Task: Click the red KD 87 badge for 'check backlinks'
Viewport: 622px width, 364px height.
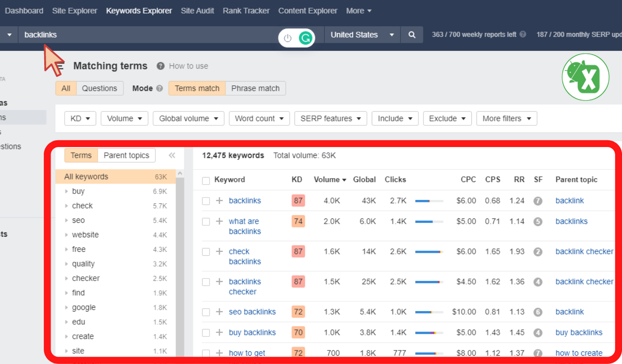Action: pos(298,251)
